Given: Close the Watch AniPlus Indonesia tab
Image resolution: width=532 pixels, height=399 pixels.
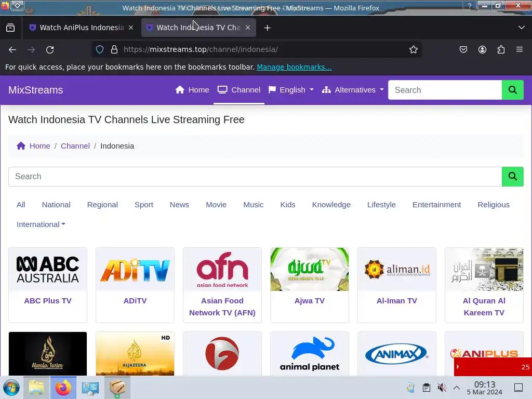Looking at the screenshot, I should (x=131, y=28).
